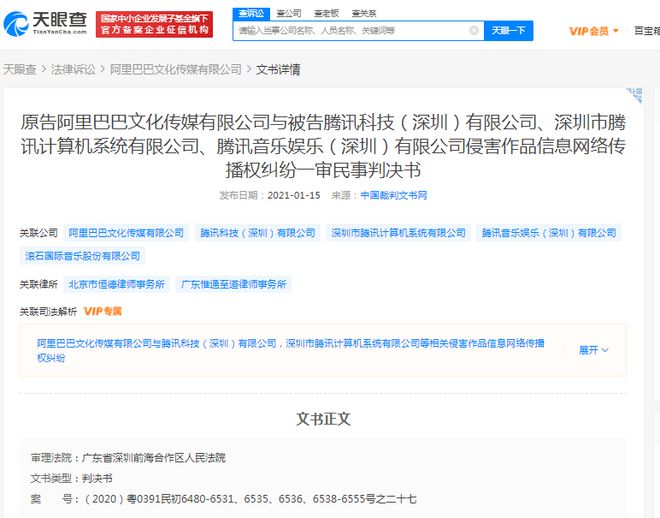660x518 pixels.
Task: Switch to the 查老板 search tab
Action: [325, 14]
